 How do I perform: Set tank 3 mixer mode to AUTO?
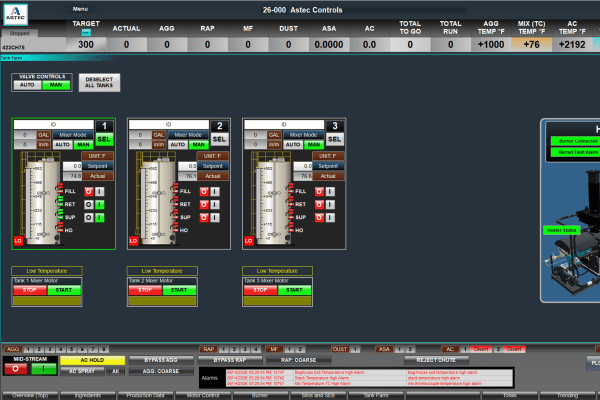point(293,145)
